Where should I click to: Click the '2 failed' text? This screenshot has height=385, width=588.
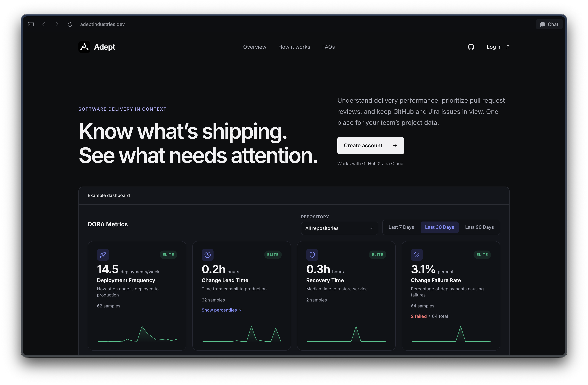[419, 316]
